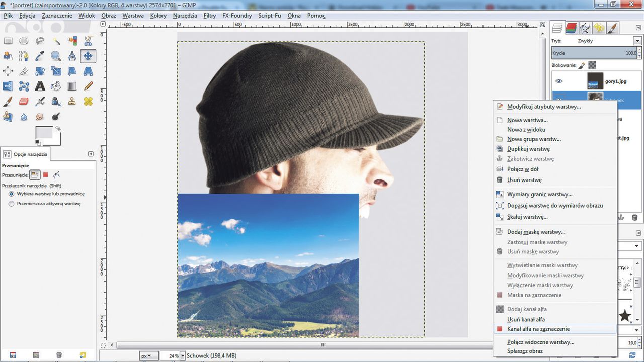644x362 pixels.
Task: Select the Zoom magnifier tool
Action: 56,56
